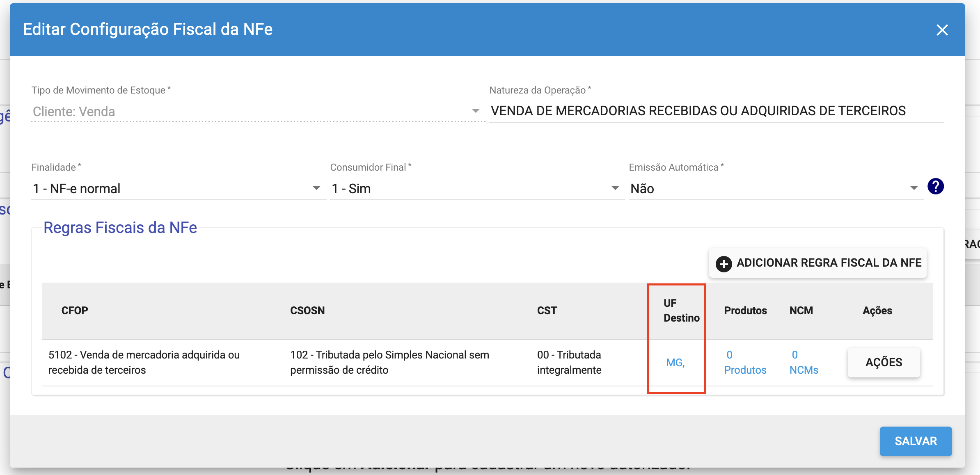The image size is (980, 475).
Task: Open the Emissão Automática dropdown
Action: [x=776, y=189]
